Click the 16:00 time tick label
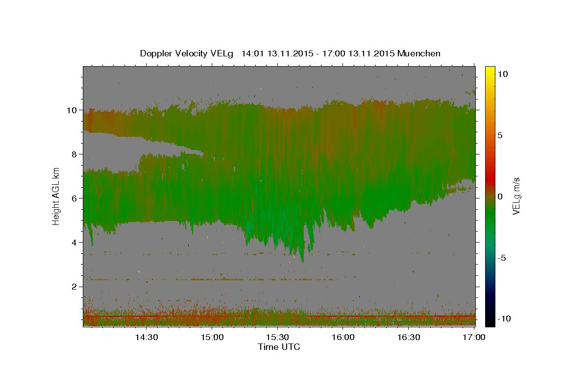The image size is (588, 392). click(x=343, y=337)
